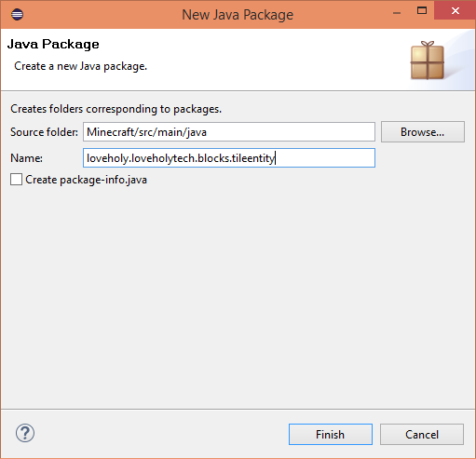Enable the Create package-info.java checkbox
This screenshot has width=476, height=459.
(16, 180)
